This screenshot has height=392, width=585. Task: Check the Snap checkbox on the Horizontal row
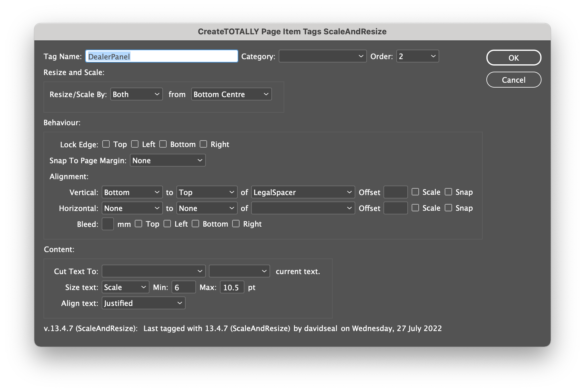coord(449,208)
